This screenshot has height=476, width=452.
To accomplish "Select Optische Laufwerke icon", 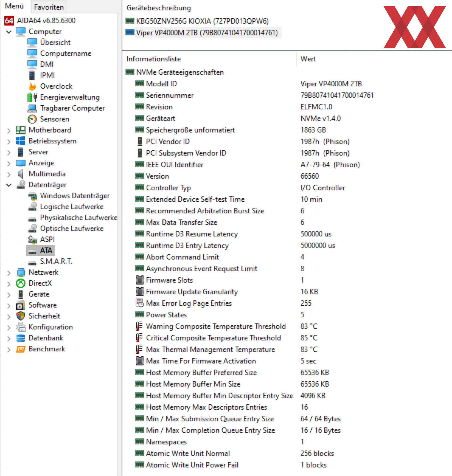I will coord(32,229).
